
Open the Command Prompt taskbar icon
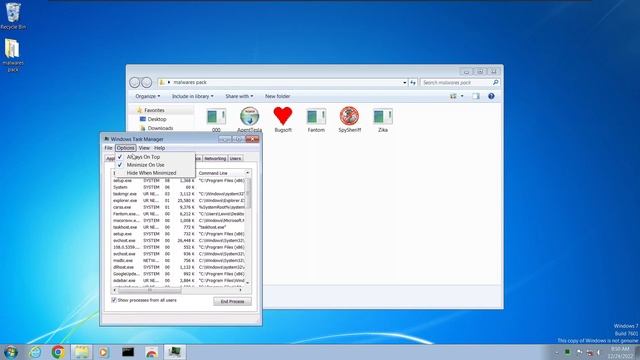[128, 352]
